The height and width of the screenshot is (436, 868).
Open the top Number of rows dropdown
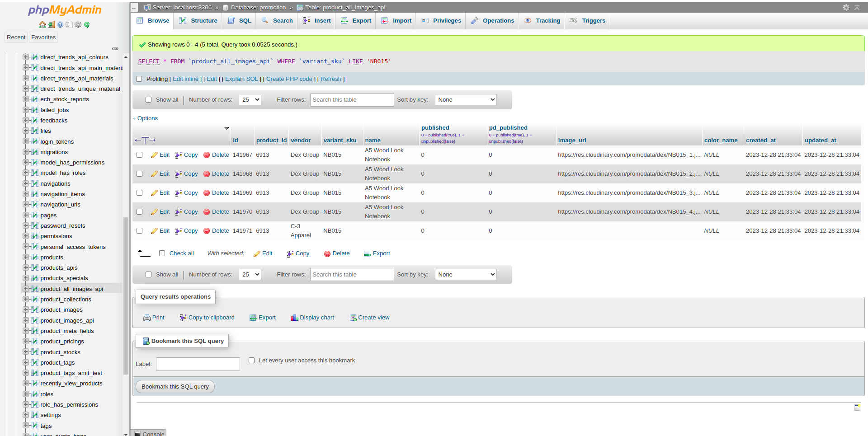(250, 100)
